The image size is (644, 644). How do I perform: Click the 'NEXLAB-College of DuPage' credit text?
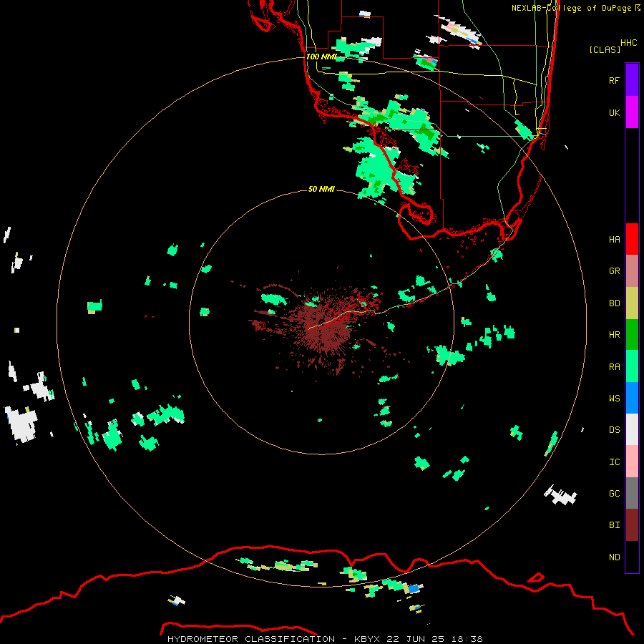coord(571,8)
